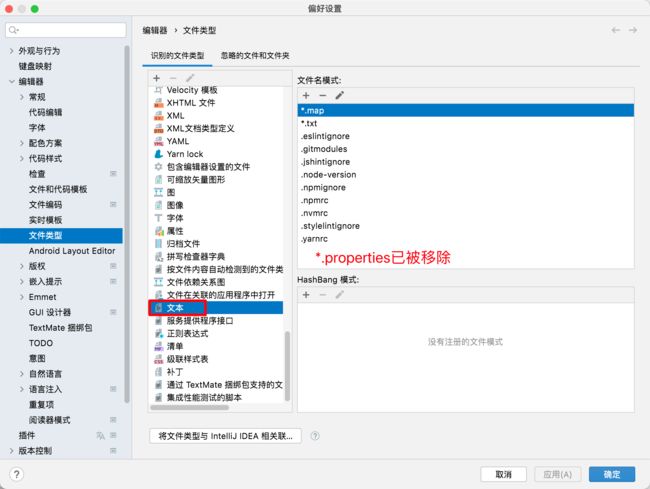Select the 拼写检查器字典 file type
Viewport: 650px width, 489px height.
click(216, 257)
